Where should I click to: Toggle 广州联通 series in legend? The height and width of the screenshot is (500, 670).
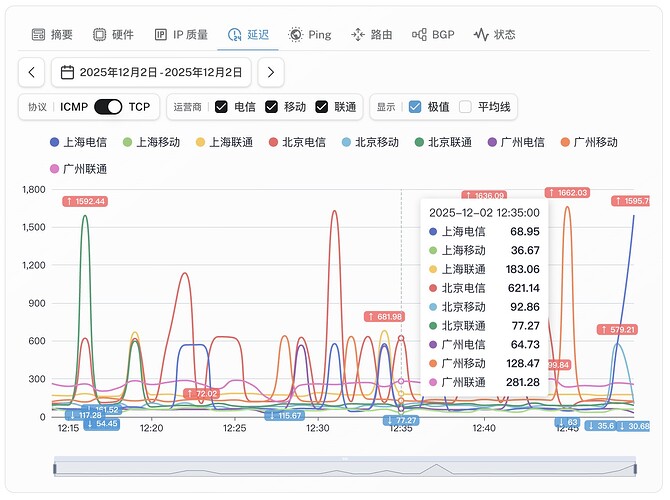79,169
